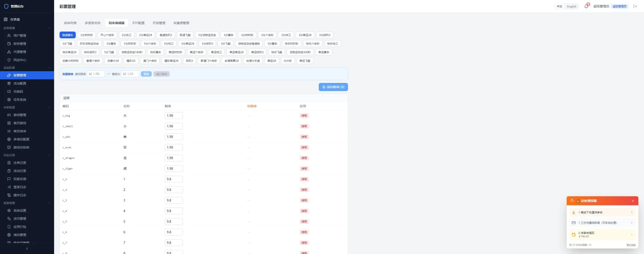The image size is (644, 254).
Task: Click the 预览 button in batch replace
Action: point(146,74)
